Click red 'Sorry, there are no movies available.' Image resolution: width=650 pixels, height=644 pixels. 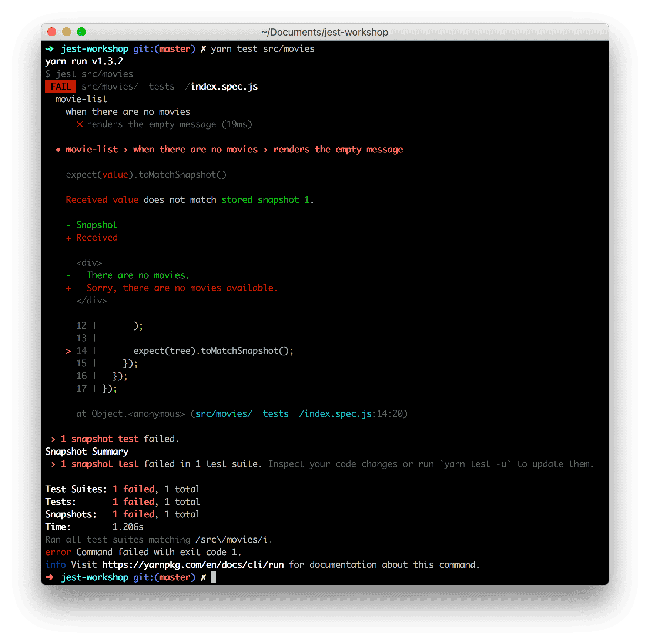(x=182, y=288)
